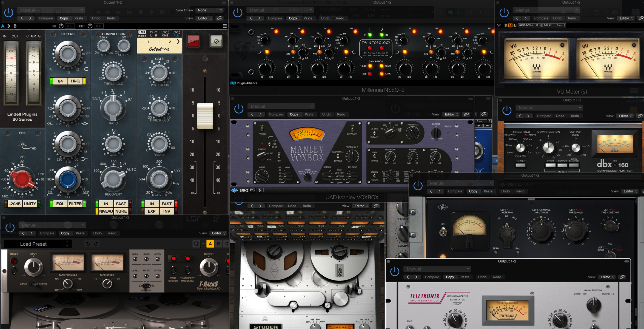
Task: Click the Waves VU Meter mono M button
Action: 510,25
